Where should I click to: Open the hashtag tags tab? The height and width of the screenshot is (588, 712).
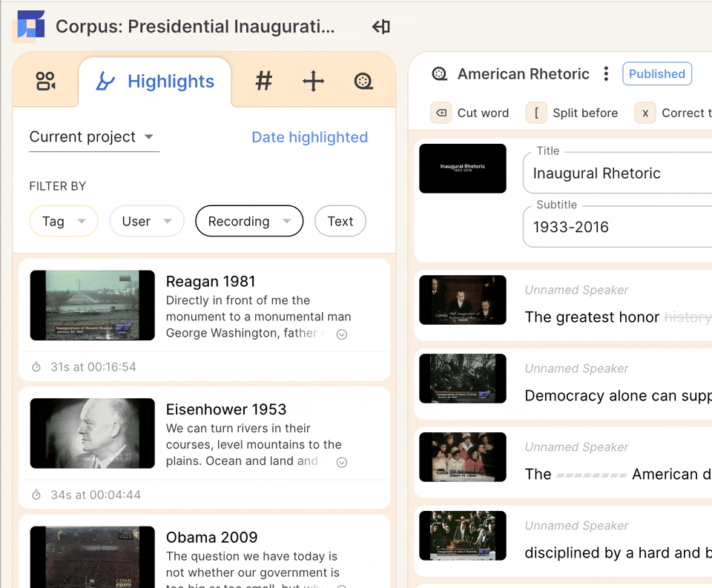[x=264, y=82]
